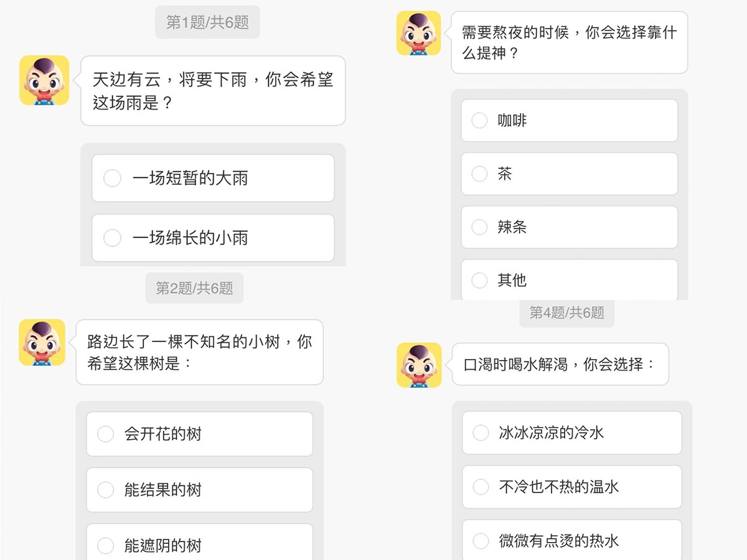Image resolution: width=747 pixels, height=560 pixels.
Task: Click the avatar beside the tree question
Action: click(x=42, y=342)
